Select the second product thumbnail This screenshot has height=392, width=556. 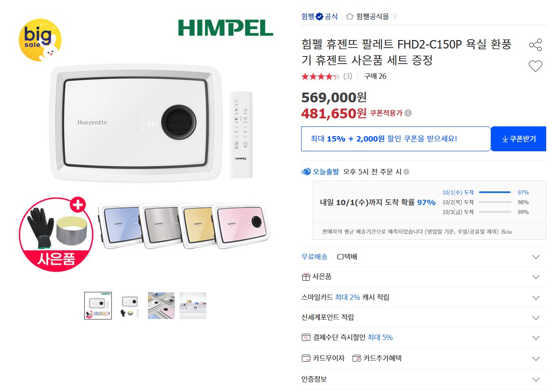[130, 306]
